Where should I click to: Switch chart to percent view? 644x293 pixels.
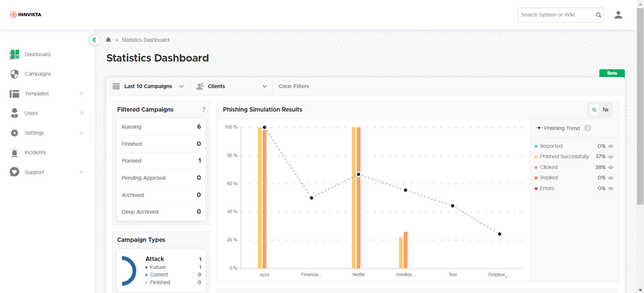(594, 109)
